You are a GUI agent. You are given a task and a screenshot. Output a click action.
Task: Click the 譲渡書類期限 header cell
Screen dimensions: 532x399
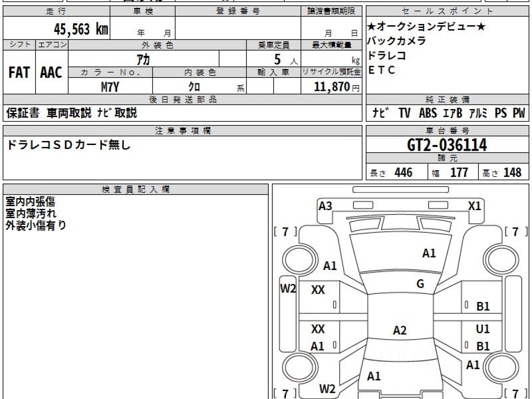(332, 12)
